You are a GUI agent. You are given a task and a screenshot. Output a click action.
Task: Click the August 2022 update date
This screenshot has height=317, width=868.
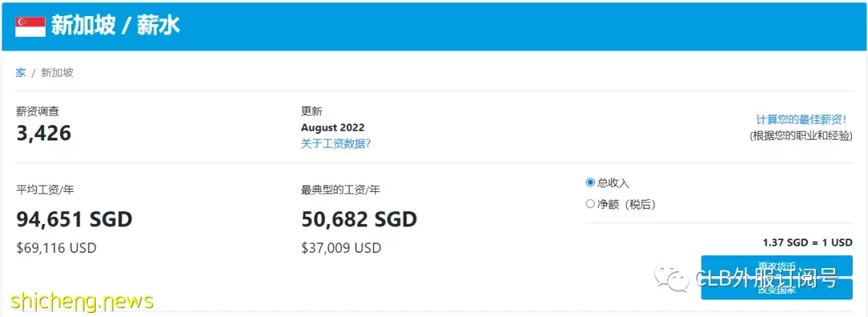333,128
